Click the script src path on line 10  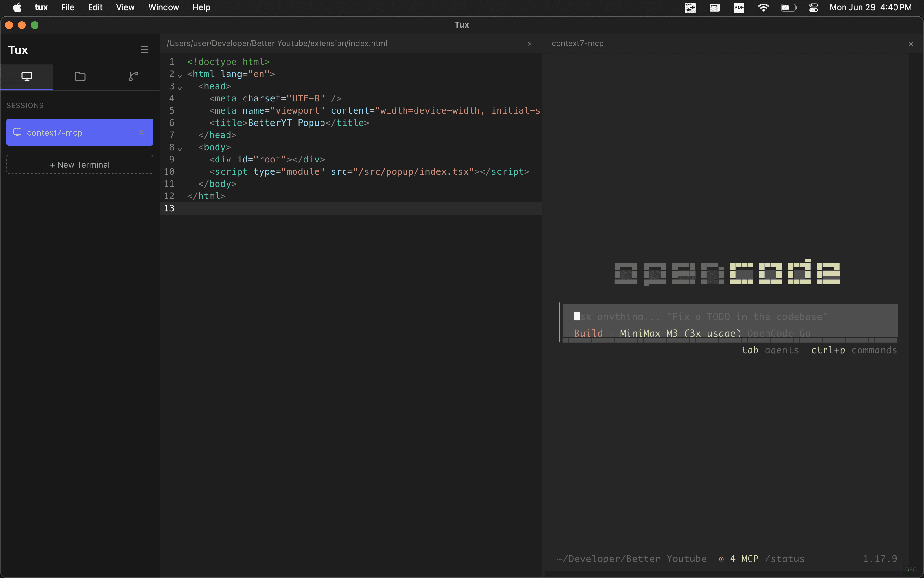(x=414, y=172)
